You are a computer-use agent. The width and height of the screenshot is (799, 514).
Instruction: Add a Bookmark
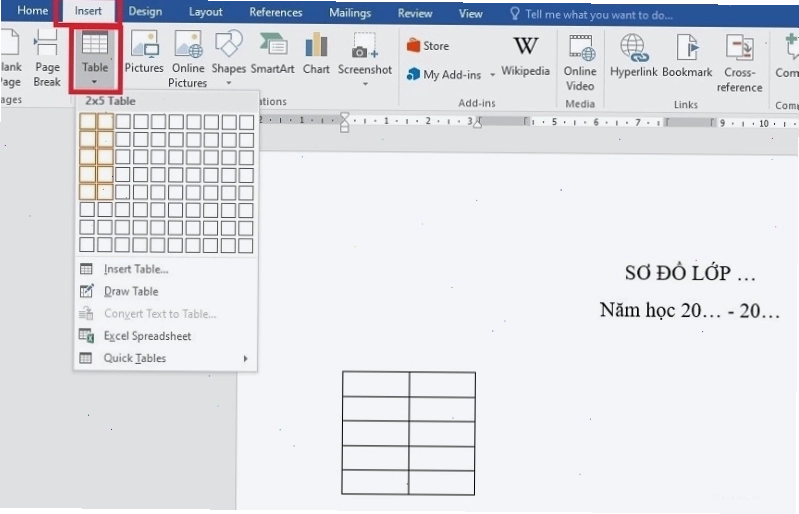[x=687, y=56]
